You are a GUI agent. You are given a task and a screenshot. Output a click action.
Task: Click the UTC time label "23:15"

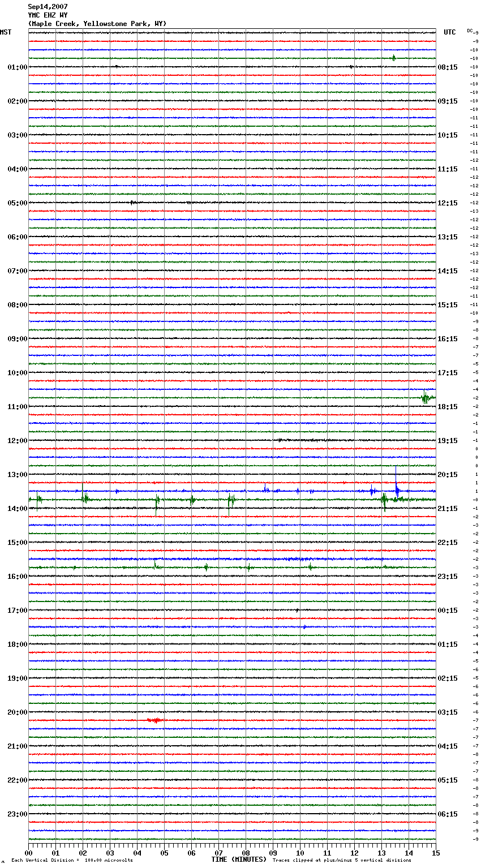coord(448,577)
